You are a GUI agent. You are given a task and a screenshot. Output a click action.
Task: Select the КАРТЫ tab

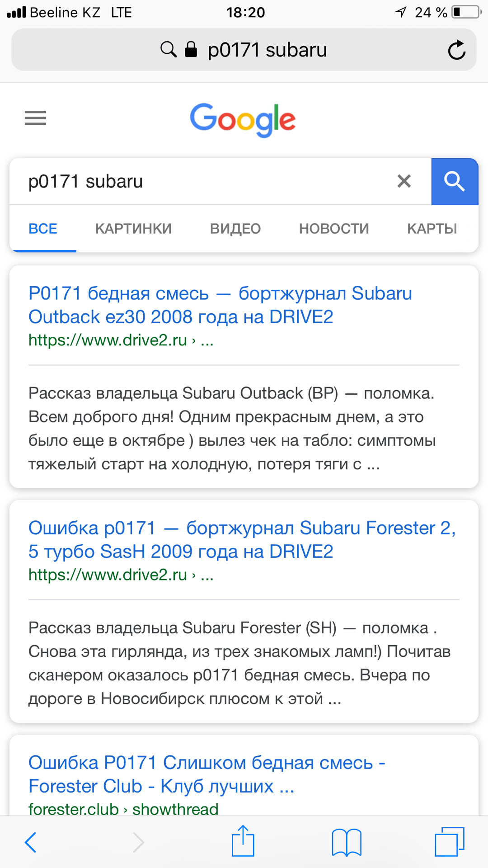coord(432,229)
